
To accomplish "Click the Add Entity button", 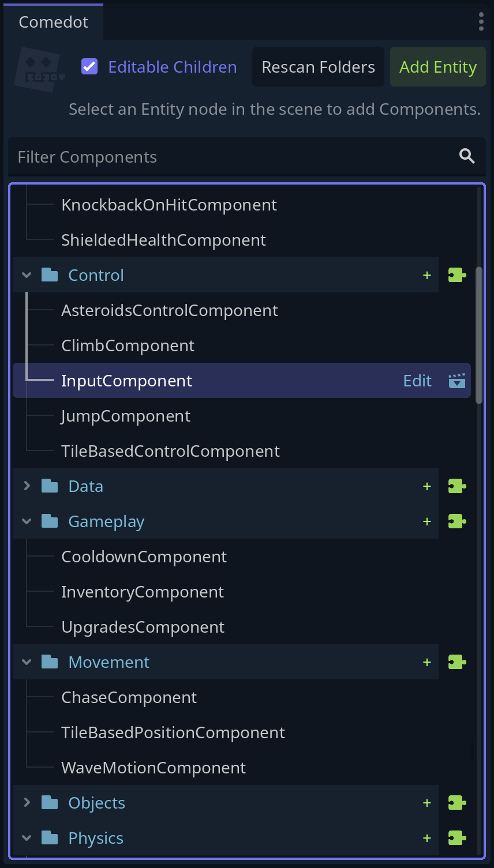I will [438, 67].
